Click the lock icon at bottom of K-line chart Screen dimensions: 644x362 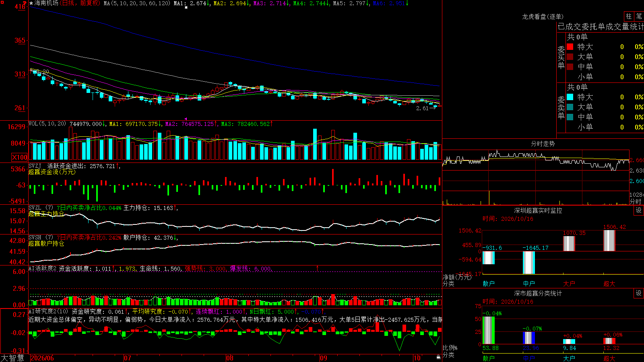click(x=438, y=357)
